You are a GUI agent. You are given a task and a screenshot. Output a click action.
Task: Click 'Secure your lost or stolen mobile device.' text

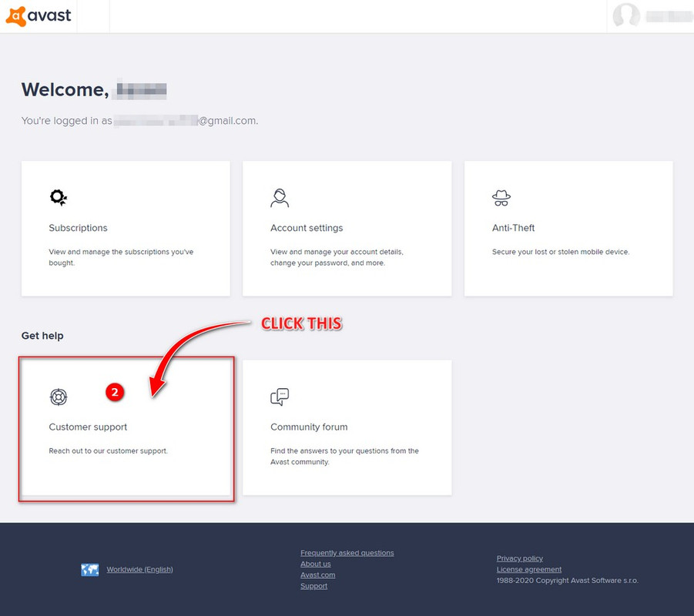561,252
